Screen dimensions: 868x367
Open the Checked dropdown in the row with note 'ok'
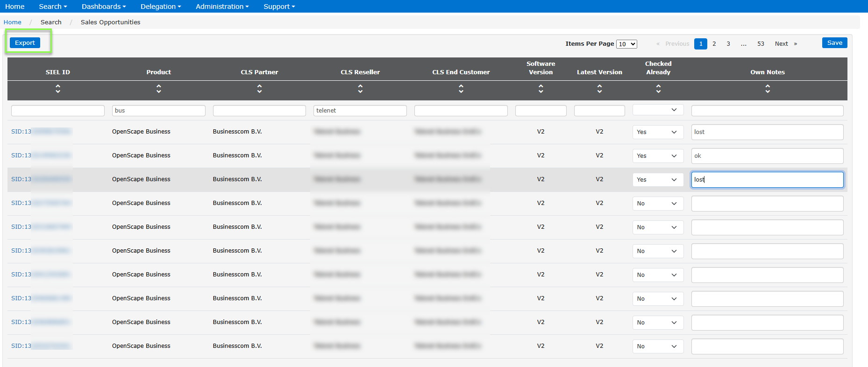coord(658,156)
